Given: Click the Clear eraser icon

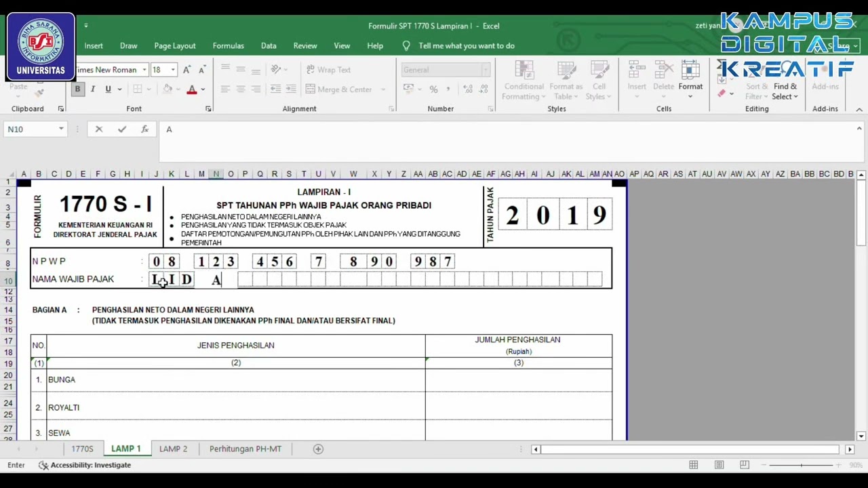Looking at the screenshot, I should [722, 94].
